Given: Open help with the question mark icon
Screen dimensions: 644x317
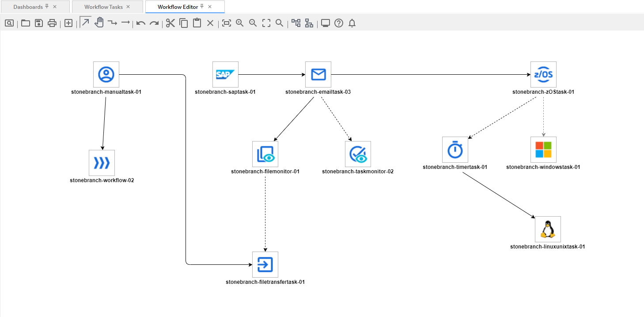Looking at the screenshot, I should coord(339,23).
